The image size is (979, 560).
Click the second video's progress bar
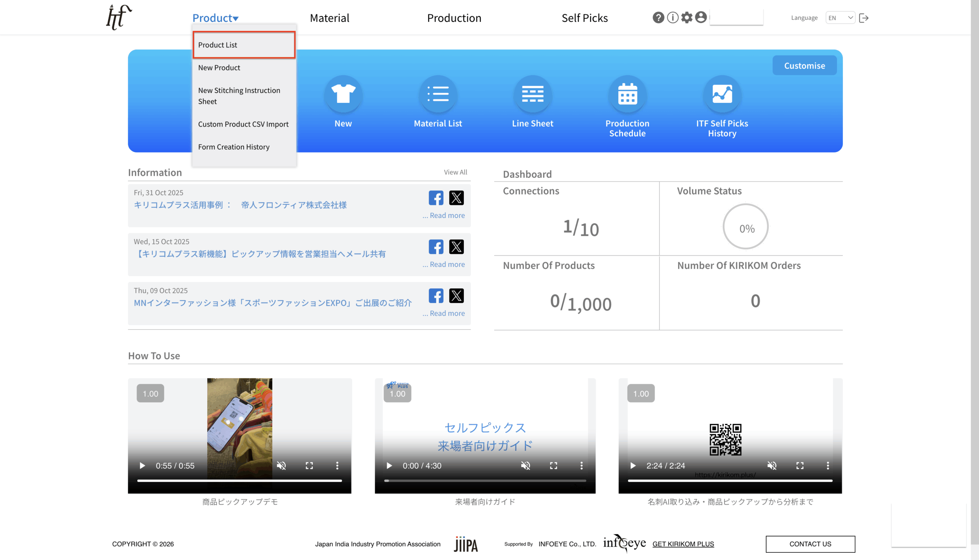click(x=485, y=481)
